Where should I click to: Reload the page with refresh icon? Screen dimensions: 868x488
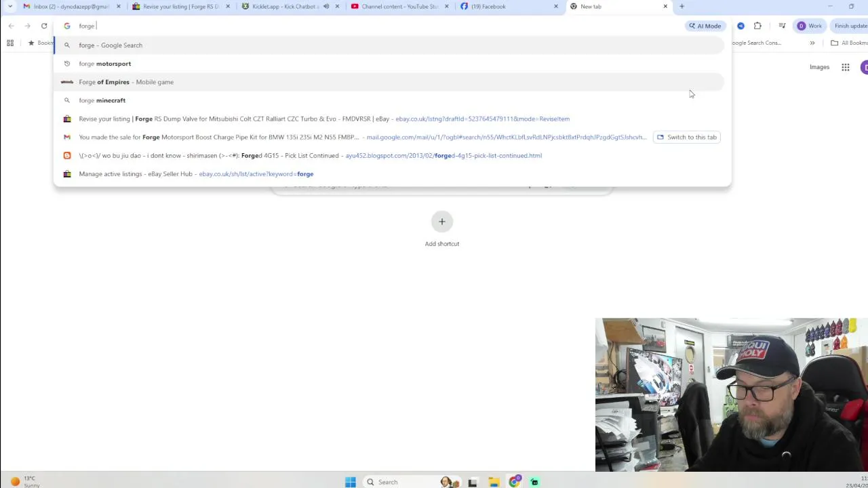point(44,26)
